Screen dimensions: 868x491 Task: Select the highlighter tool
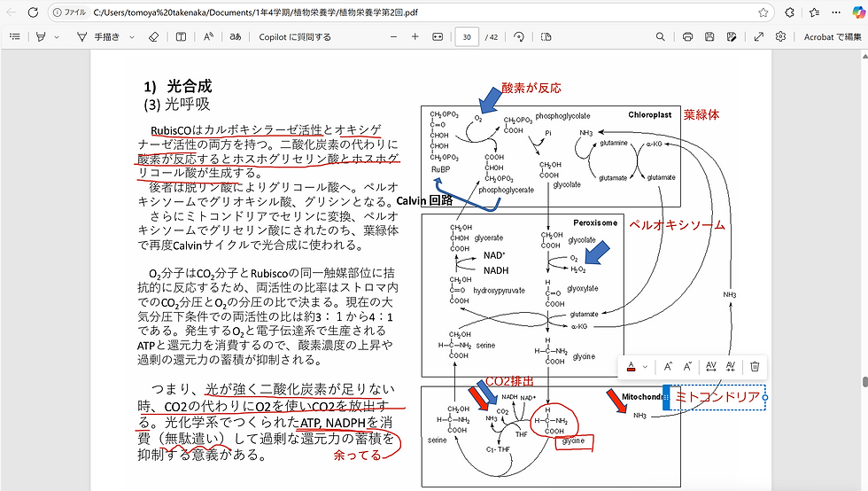pos(41,36)
